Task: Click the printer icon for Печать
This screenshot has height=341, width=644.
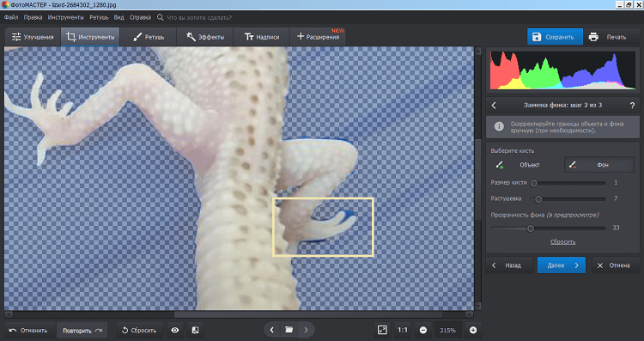Action: [593, 37]
